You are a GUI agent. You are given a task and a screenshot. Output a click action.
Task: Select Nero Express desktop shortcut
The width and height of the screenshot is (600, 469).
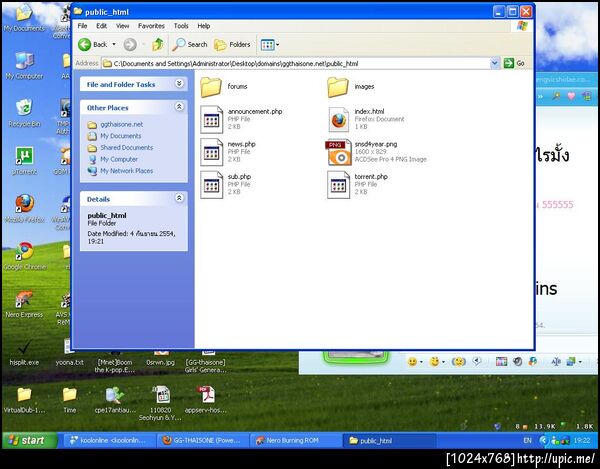coord(24,299)
